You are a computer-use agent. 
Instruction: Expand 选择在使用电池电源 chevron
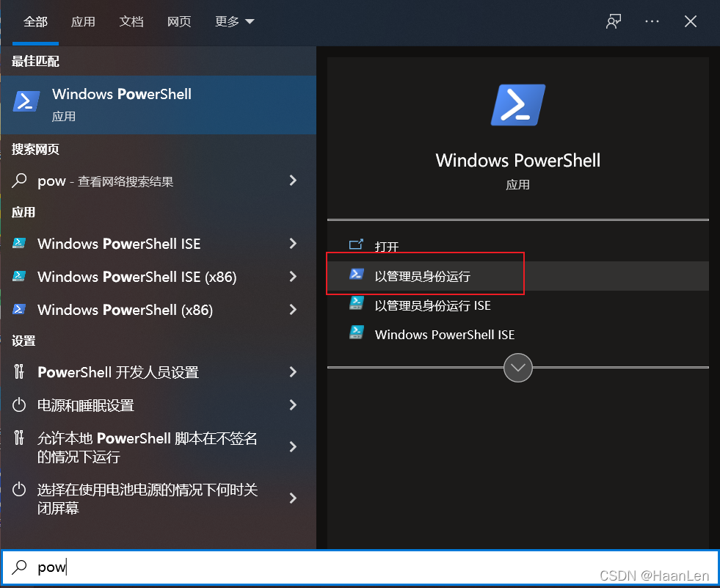(x=293, y=498)
